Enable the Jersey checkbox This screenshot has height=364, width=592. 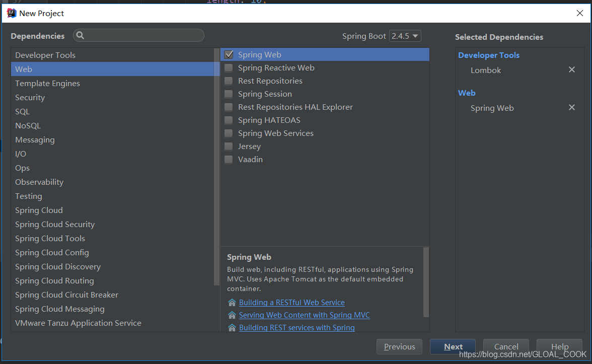tap(229, 147)
